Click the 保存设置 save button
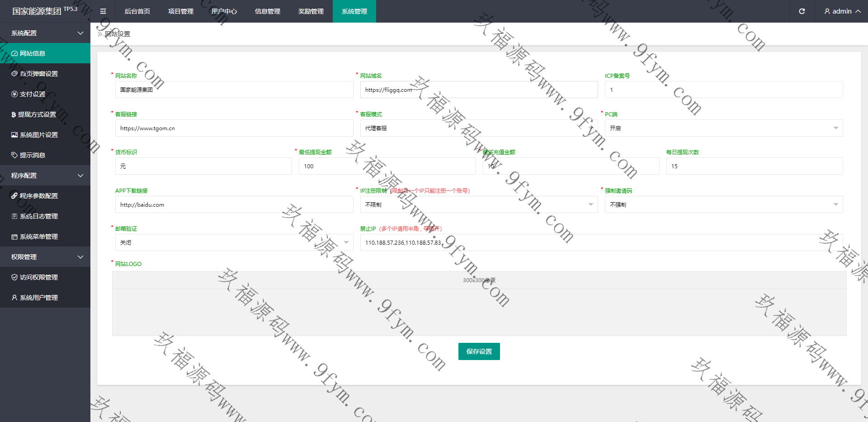 tap(479, 351)
